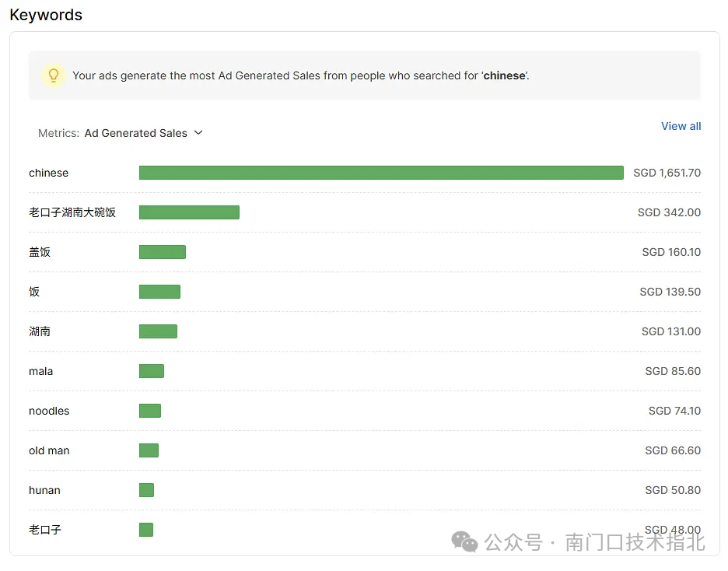Click the 'old man' keyword bar
The height and width of the screenshot is (571, 728).
click(x=149, y=450)
